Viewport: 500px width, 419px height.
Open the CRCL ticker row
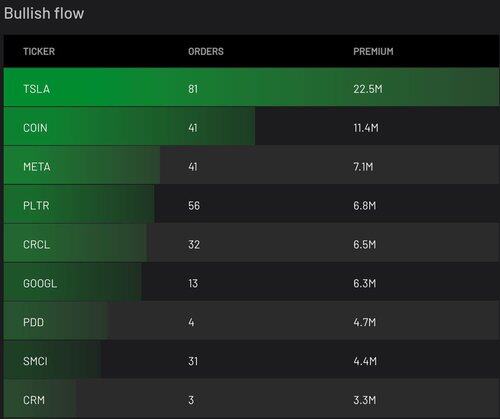(x=252, y=243)
